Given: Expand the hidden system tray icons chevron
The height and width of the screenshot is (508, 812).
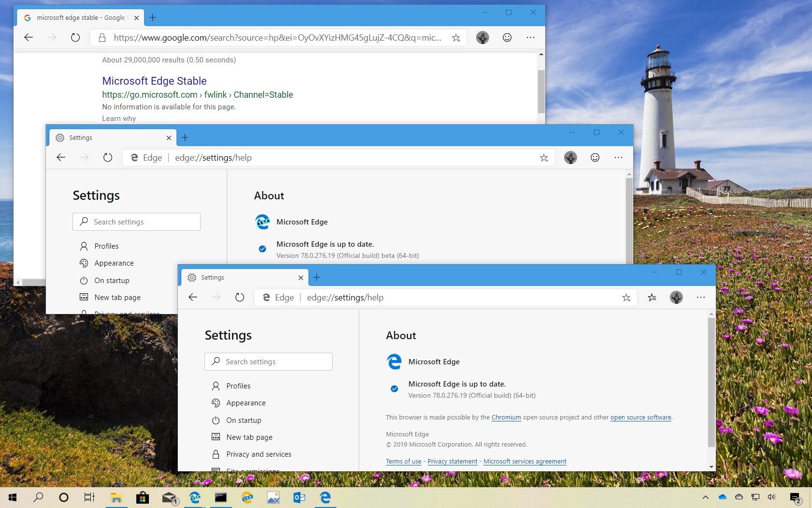Looking at the screenshot, I should coord(705,497).
